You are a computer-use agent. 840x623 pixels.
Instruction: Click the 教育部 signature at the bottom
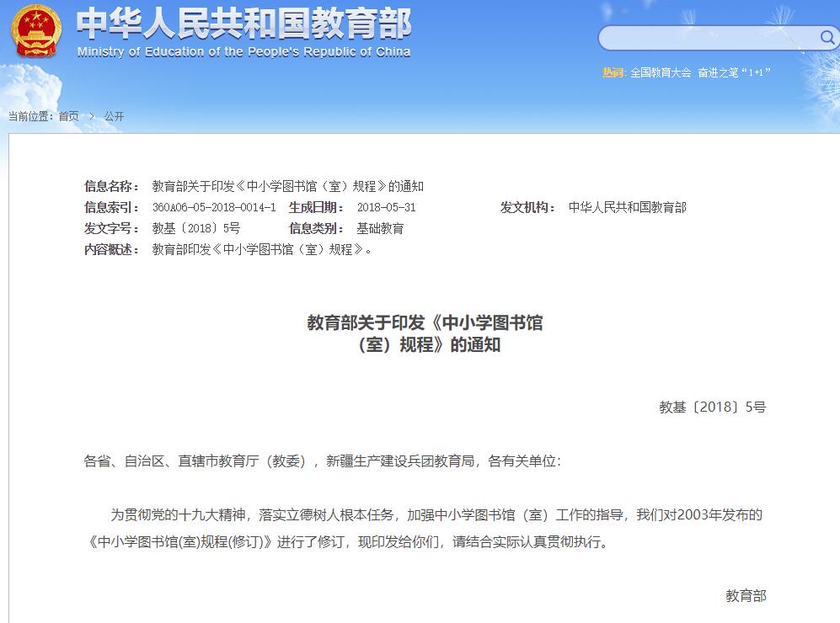[746, 596]
